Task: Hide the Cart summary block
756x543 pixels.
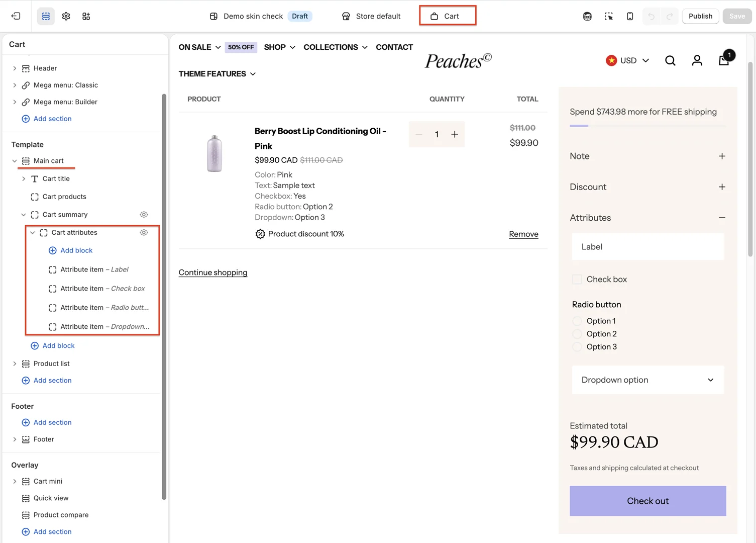Action: 144,215
